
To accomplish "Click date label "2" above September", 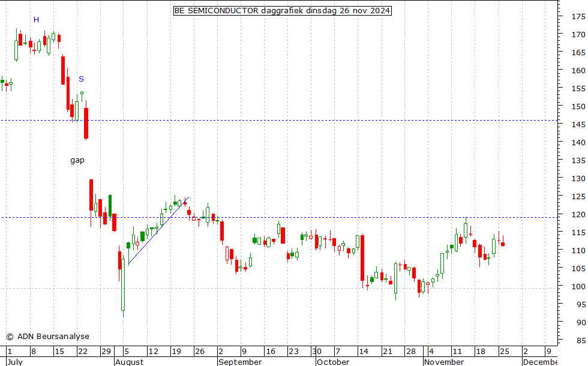I will click(221, 352).
